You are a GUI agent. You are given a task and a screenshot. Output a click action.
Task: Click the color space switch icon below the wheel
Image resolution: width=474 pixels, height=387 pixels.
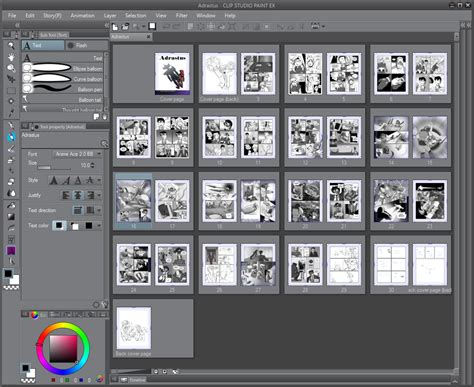tap(99, 379)
